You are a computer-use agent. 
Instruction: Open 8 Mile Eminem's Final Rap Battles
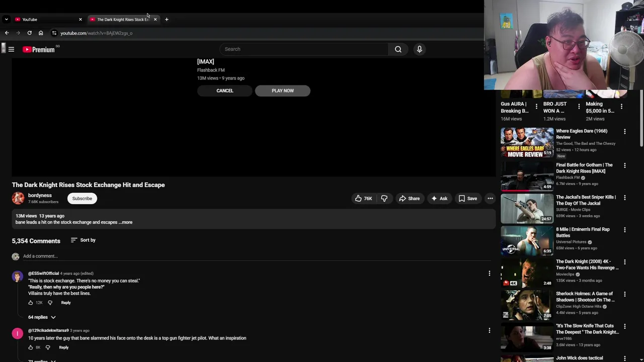(583, 232)
